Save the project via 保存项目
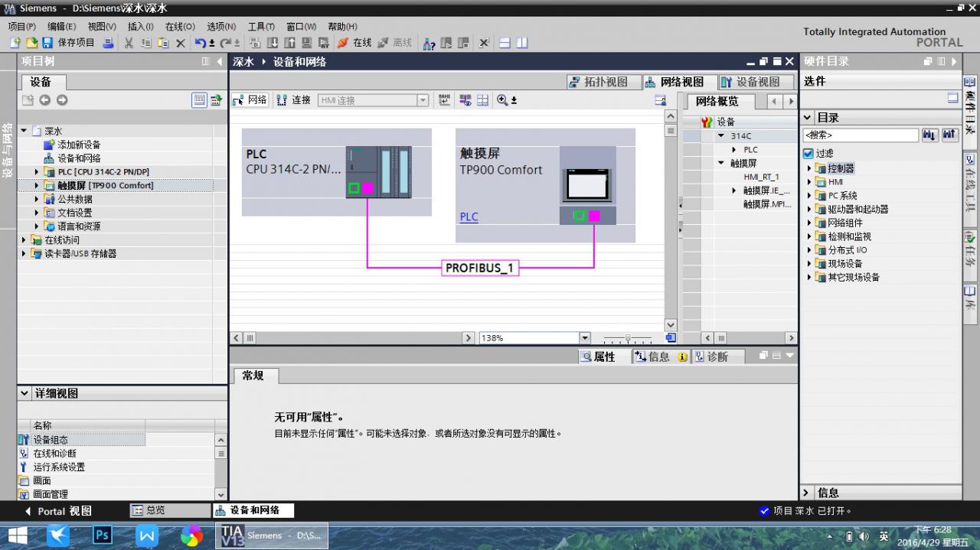This screenshot has width=980, height=550. (69, 43)
